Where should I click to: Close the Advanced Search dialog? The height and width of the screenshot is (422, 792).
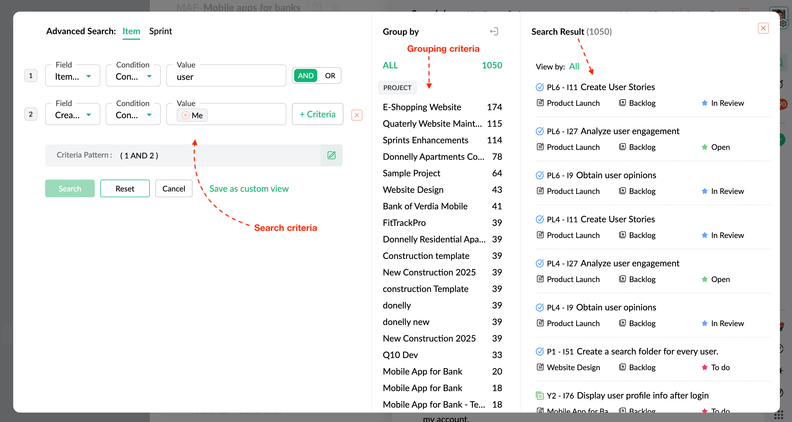coord(763,28)
